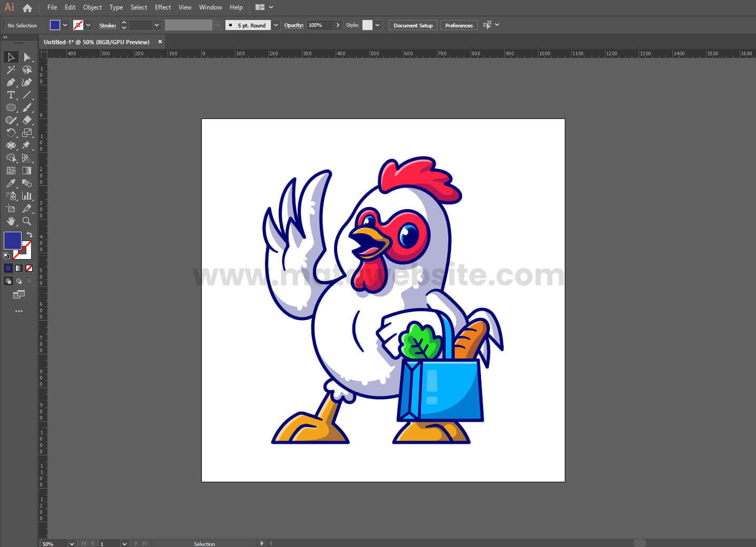Pick the Eraser tool

pyautogui.click(x=27, y=120)
